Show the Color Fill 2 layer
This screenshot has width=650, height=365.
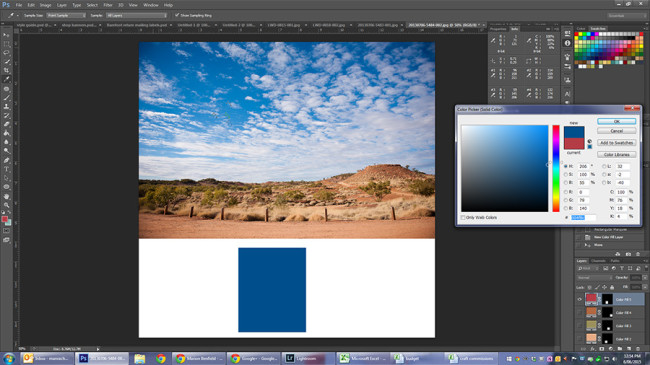pos(580,339)
